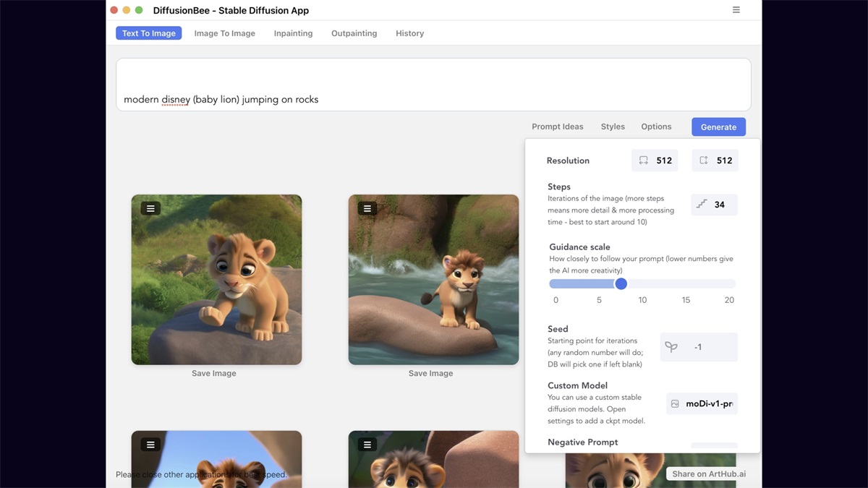Click the steps staircase icon
The image size is (868, 488).
click(x=703, y=205)
